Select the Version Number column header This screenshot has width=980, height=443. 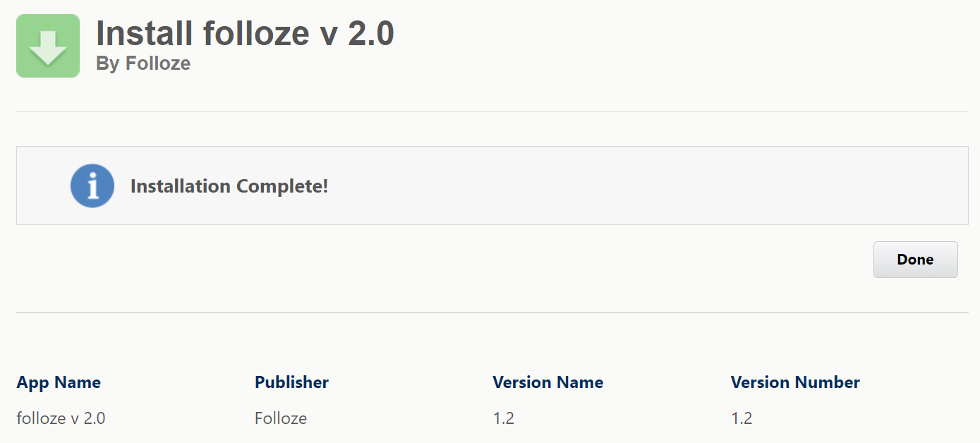(794, 382)
